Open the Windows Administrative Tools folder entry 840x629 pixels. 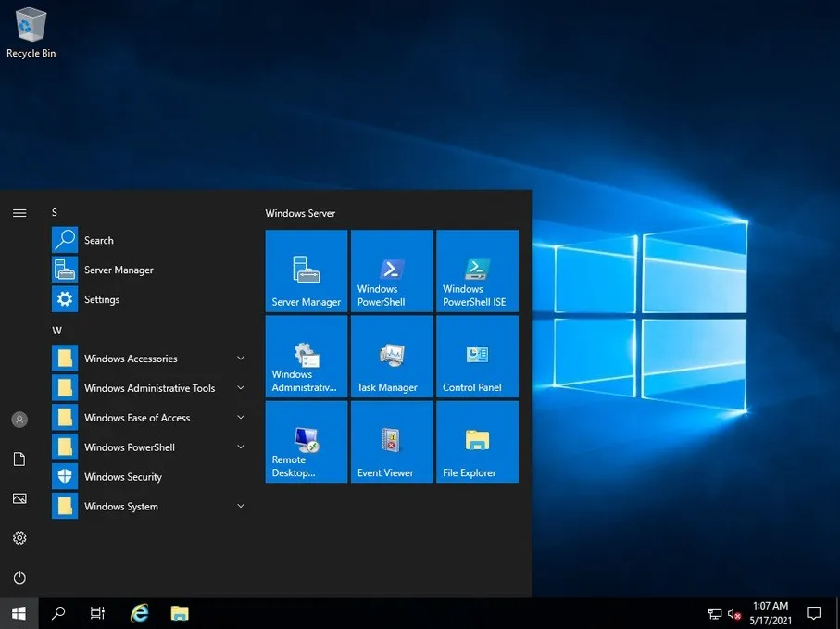click(148, 388)
